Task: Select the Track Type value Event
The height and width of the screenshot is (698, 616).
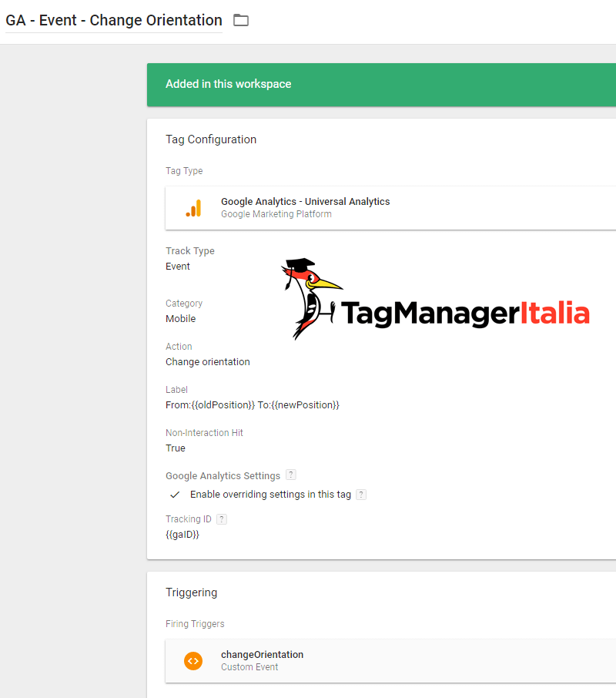Action: pyautogui.click(x=177, y=267)
